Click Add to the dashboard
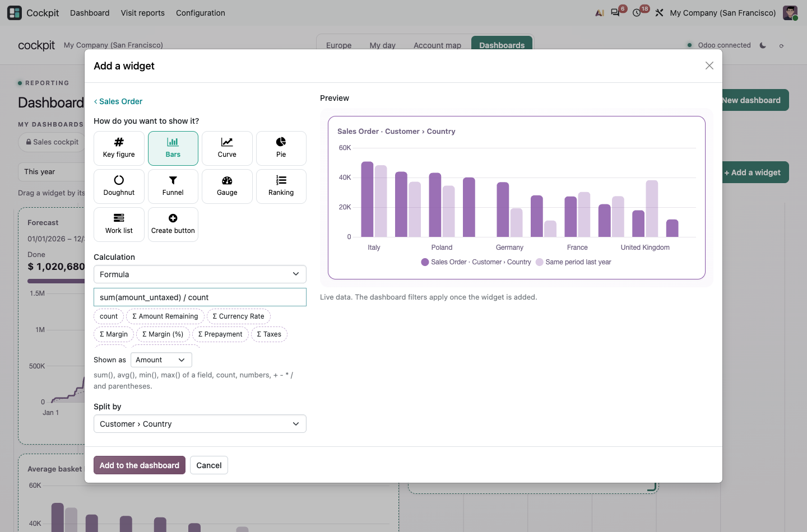Screen dimensions: 807x532 [140, 465]
